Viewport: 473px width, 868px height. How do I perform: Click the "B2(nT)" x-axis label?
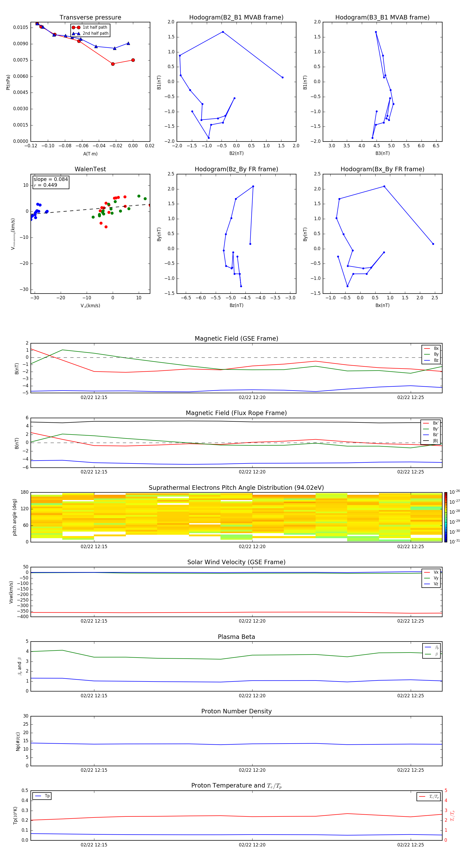(x=236, y=153)
